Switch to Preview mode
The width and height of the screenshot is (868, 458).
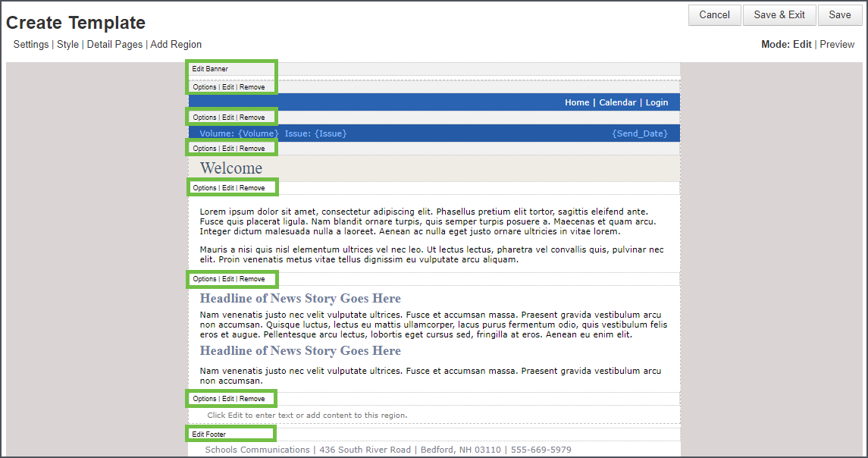837,44
